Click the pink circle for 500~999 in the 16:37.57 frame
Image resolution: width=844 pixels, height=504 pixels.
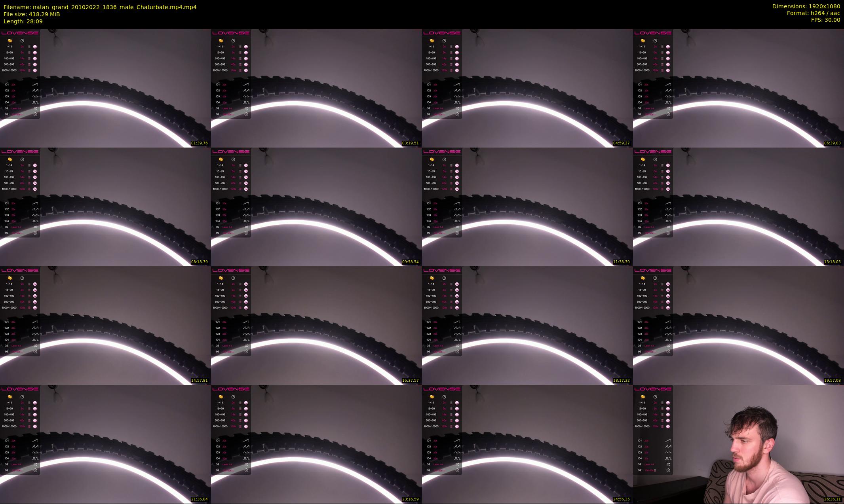[x=246, y=302]
